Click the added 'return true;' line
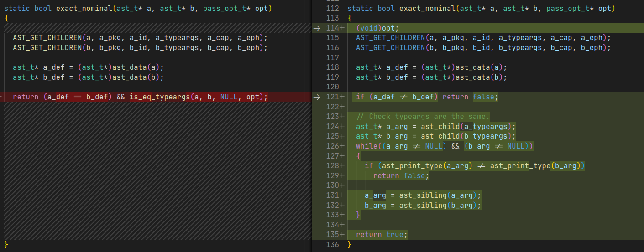The width and height of the screenshot is (644, 252). (382, 235)
